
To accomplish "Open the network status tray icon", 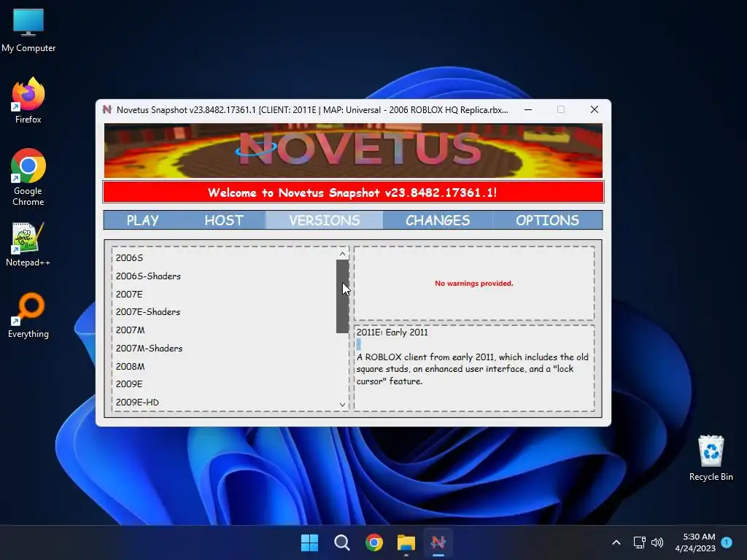I will [639, 542].
